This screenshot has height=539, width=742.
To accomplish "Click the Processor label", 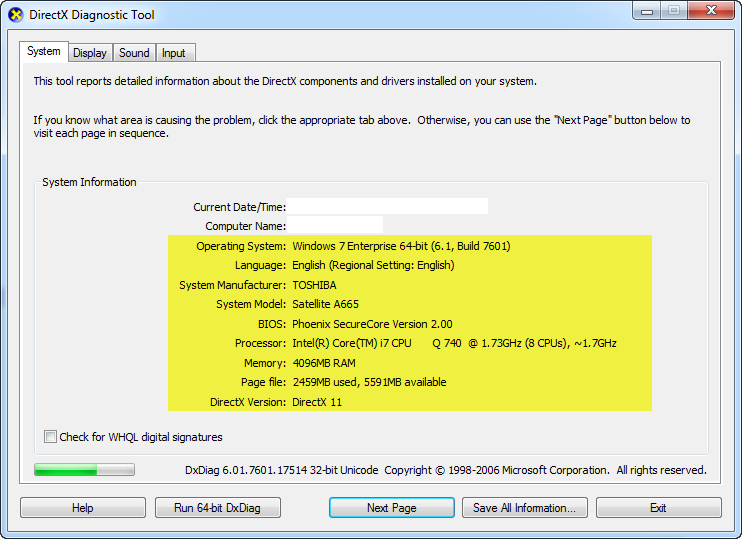I will click(260, 343).
